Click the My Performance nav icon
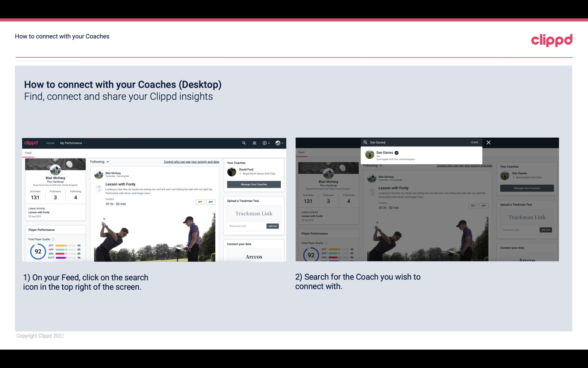Viewport: 588px width, 368px height. point(71,143)
